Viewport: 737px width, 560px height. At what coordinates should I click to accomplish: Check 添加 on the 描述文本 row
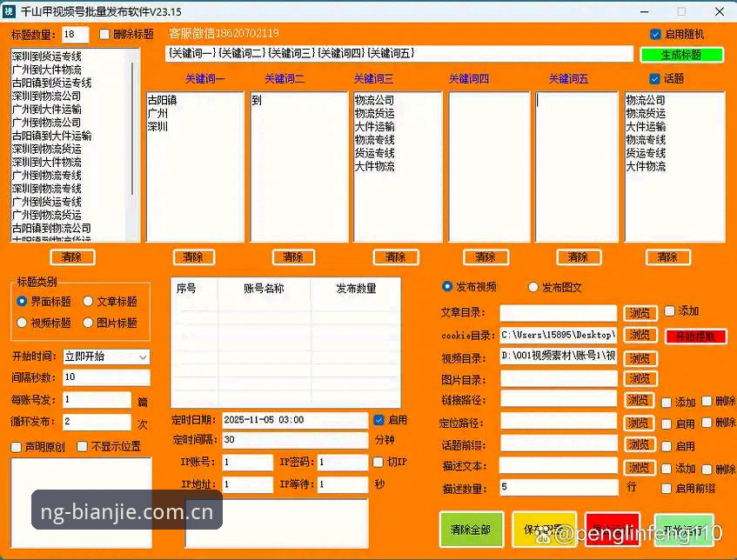tap(666, 469)
